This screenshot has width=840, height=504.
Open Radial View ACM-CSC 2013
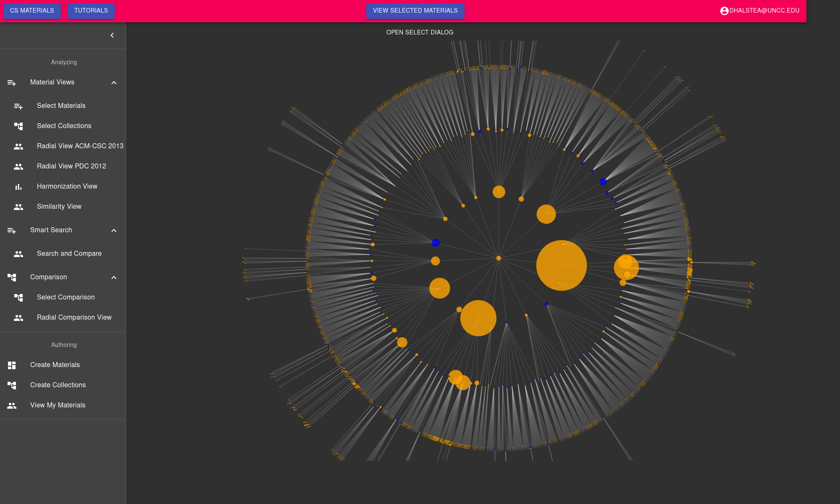pyautogui.click(x=80, y=146)
